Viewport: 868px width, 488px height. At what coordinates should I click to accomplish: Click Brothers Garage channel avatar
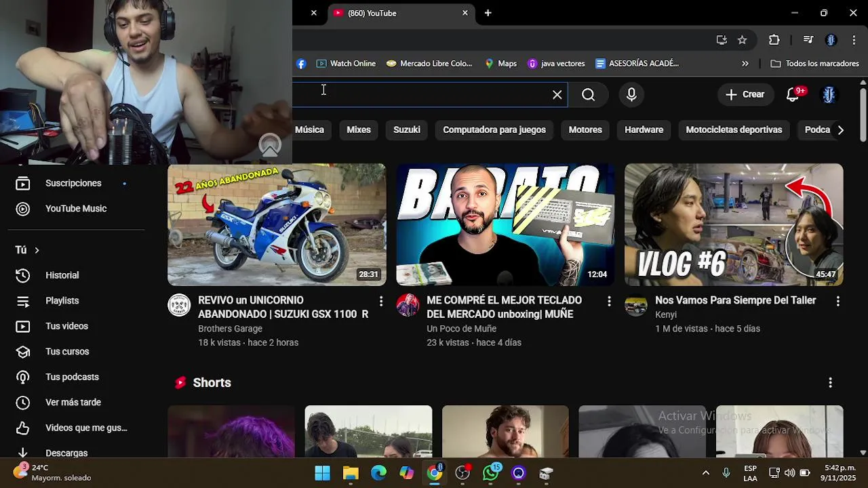(x=179, y=305)
